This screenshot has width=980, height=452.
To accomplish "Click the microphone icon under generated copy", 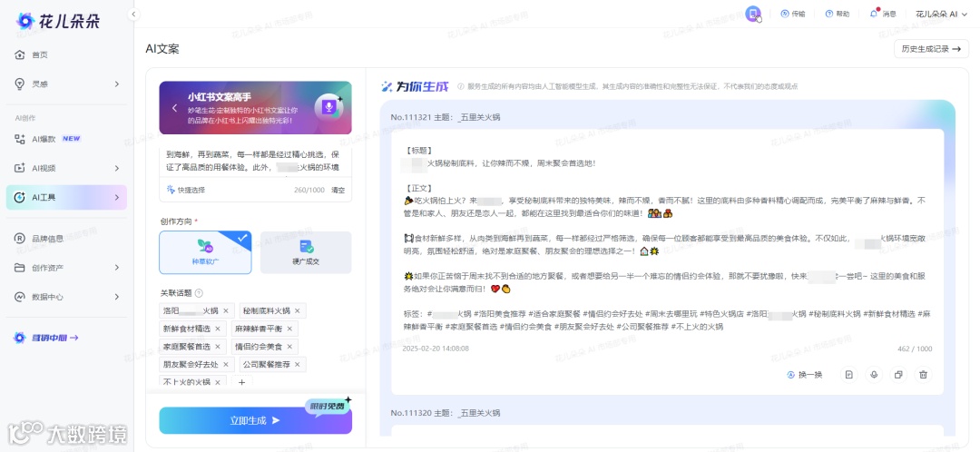I will point(874,375).
